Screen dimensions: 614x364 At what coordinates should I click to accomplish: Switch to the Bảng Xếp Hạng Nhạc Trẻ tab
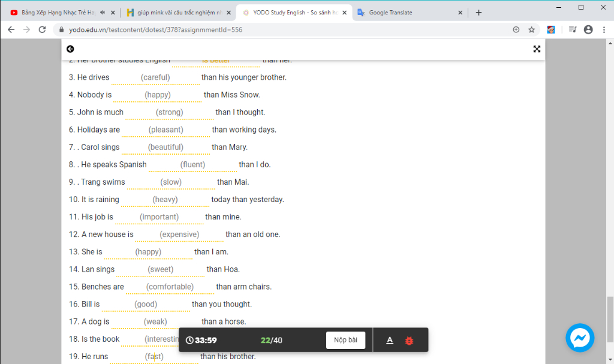(58, 13)
